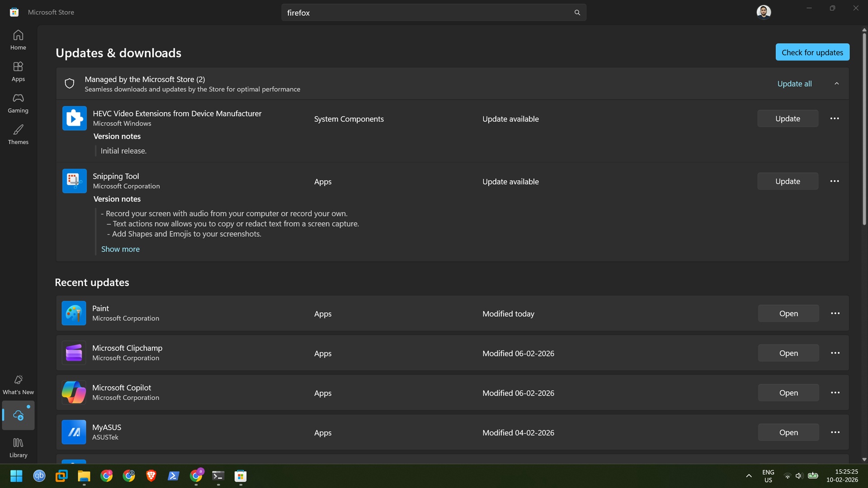Click the Snipping Tool app icon
Viewport: 868px width, 488px height.
(74, 180)
